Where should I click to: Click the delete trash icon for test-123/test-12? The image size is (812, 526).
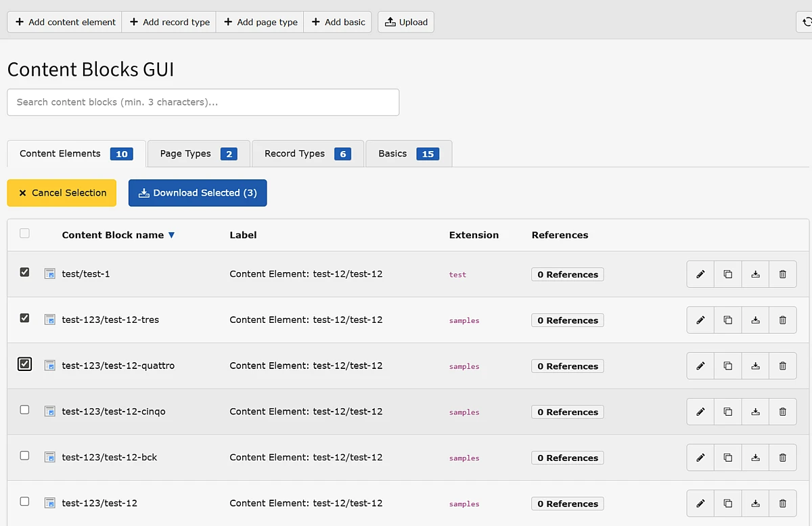(x=783, y=504)
